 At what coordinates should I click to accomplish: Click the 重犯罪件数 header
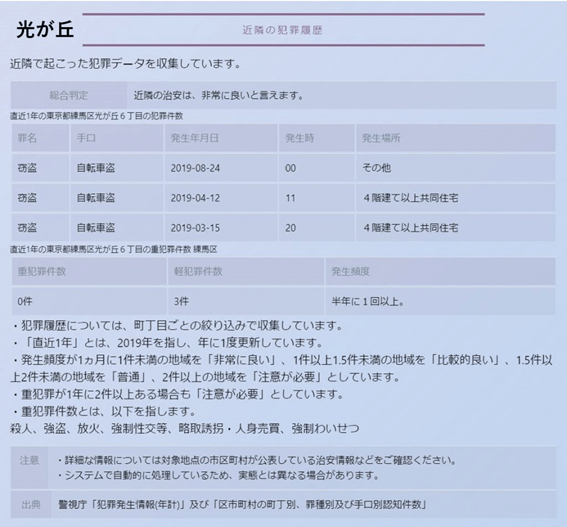(x=89, y=272)
